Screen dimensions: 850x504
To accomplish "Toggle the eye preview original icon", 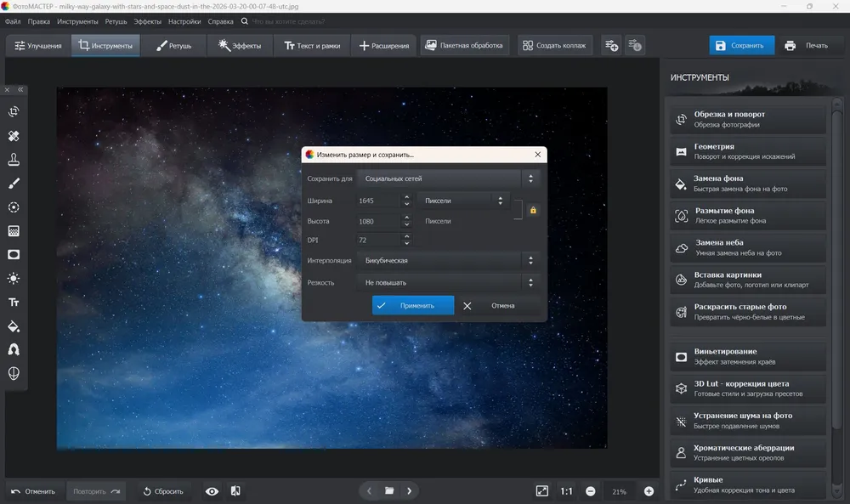I will pyautogui.click(x=212, y=491).
